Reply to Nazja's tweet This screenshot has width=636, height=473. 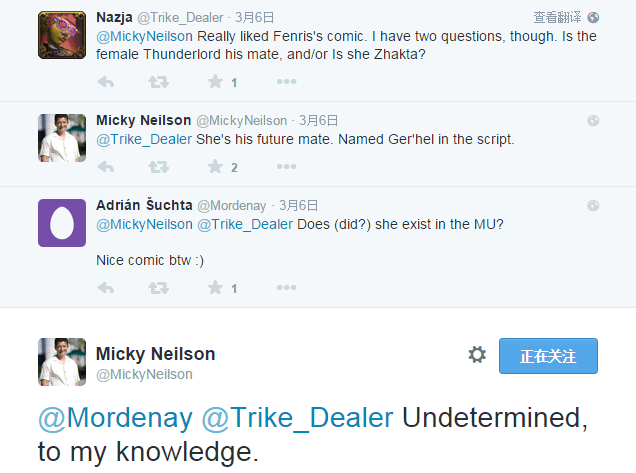tap(107, 82)
